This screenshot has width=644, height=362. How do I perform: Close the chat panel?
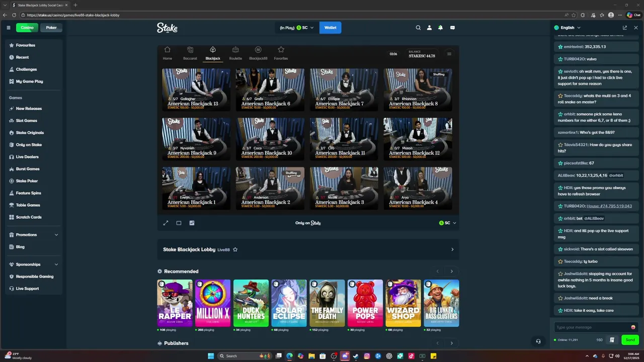click(x=636, y=28)
